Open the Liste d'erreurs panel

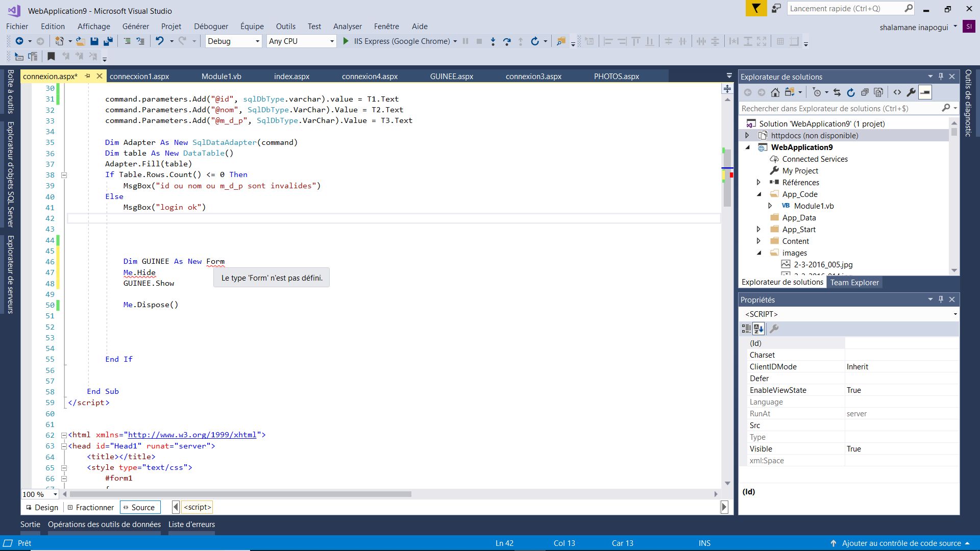[191, 524]
